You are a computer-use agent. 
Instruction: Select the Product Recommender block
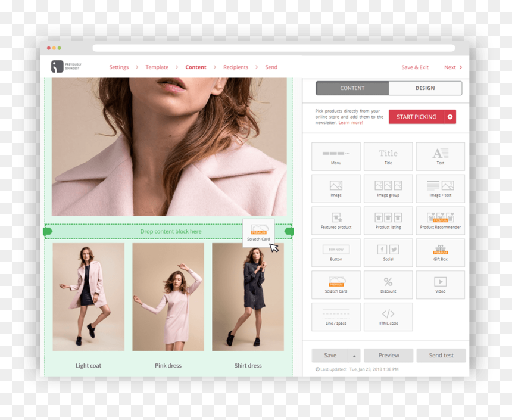click(440, 220)
